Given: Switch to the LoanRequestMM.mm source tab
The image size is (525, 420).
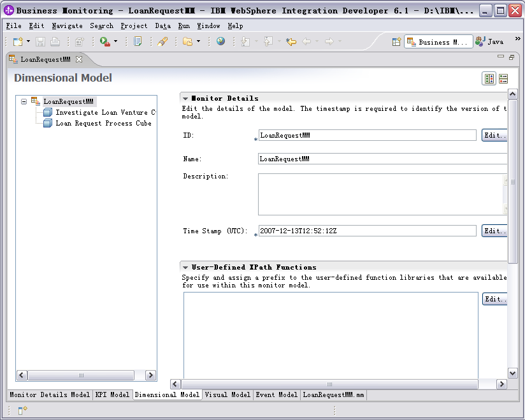Looking at the screenshot, I should tap(333, 395).
